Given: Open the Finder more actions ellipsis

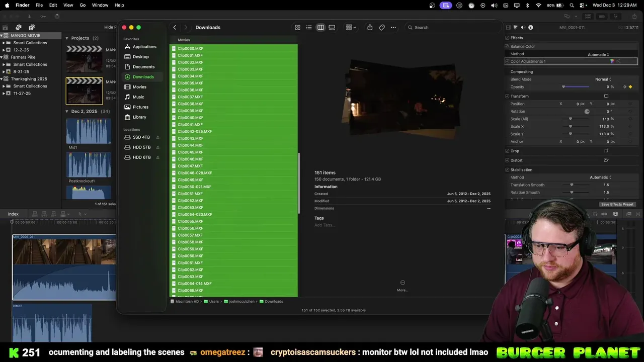Looking at the screenshot, I should [393, 28].
